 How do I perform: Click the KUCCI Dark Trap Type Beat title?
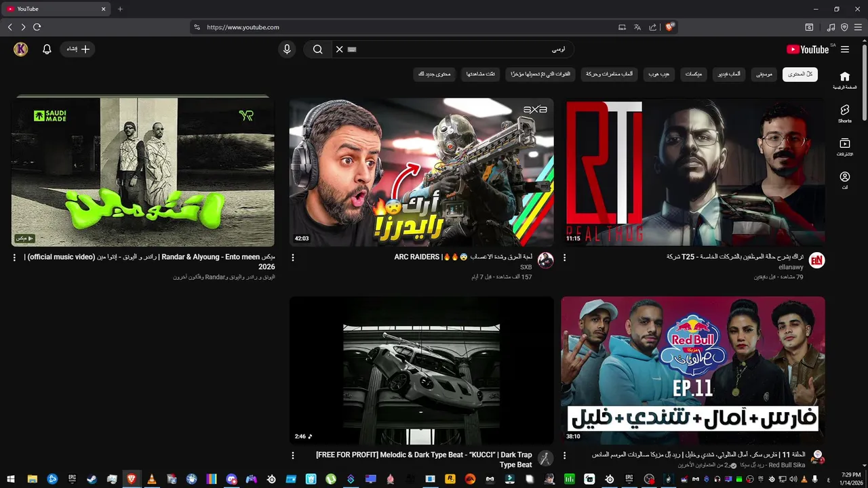[x=424, y=460]
